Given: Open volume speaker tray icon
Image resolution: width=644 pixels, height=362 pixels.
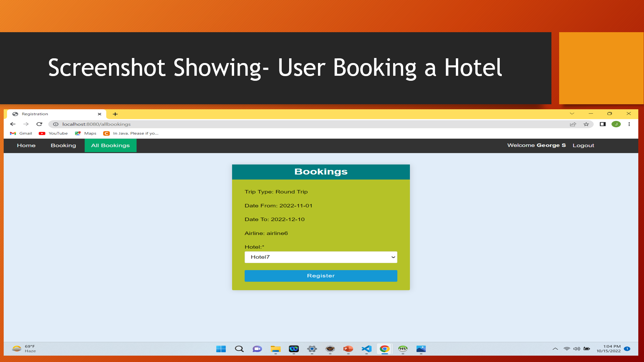Looking at the screenshot, I should point(577,349).
